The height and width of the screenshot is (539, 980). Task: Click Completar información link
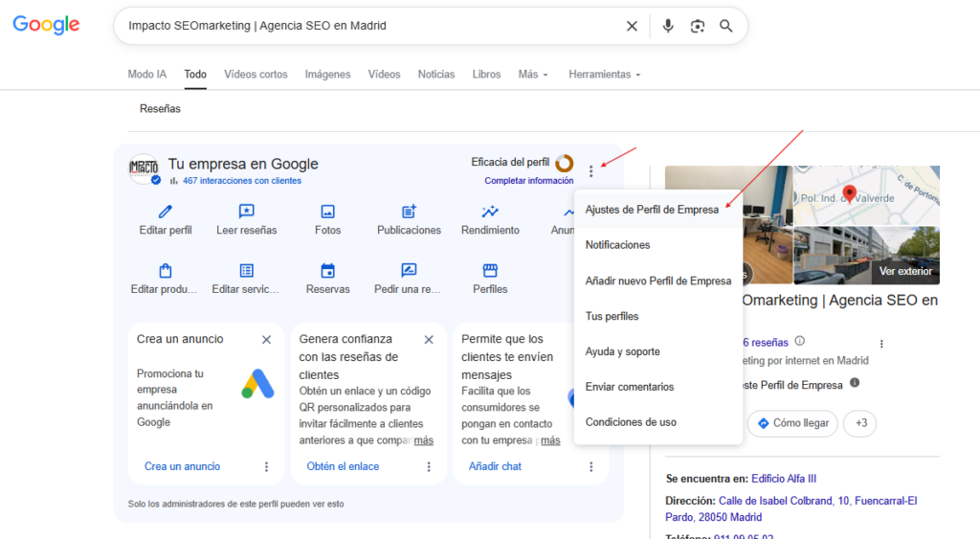(x=528, y=181)
